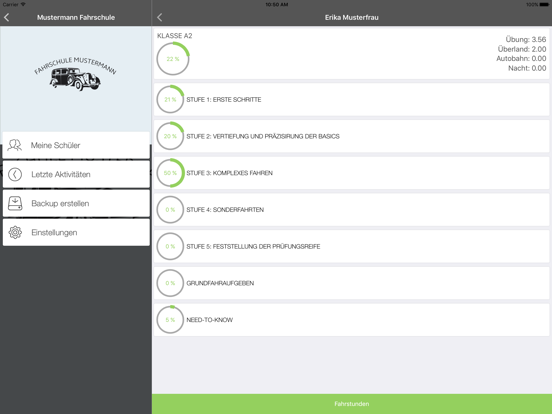Viewport: 552px width, 414px height.
Task: Tap the Letzte Aktivitäten clock icon
Action: pos(15,174)
